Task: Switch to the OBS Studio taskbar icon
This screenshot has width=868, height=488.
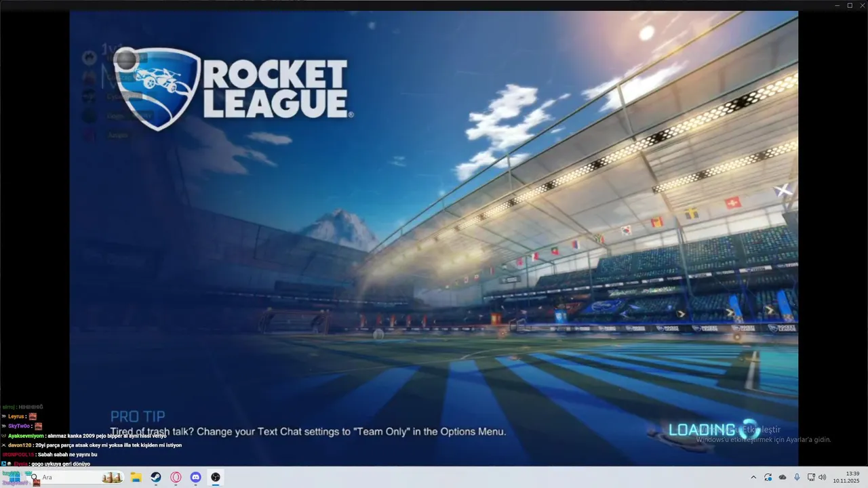Action: tap(215, 477)
